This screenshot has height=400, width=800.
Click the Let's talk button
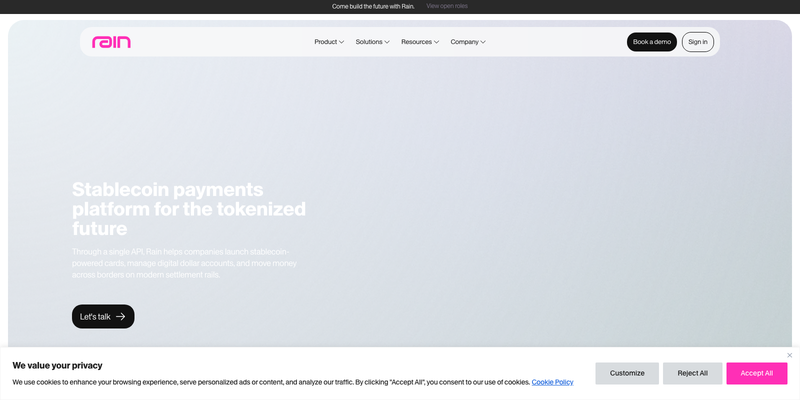click(x=103, y=316)
